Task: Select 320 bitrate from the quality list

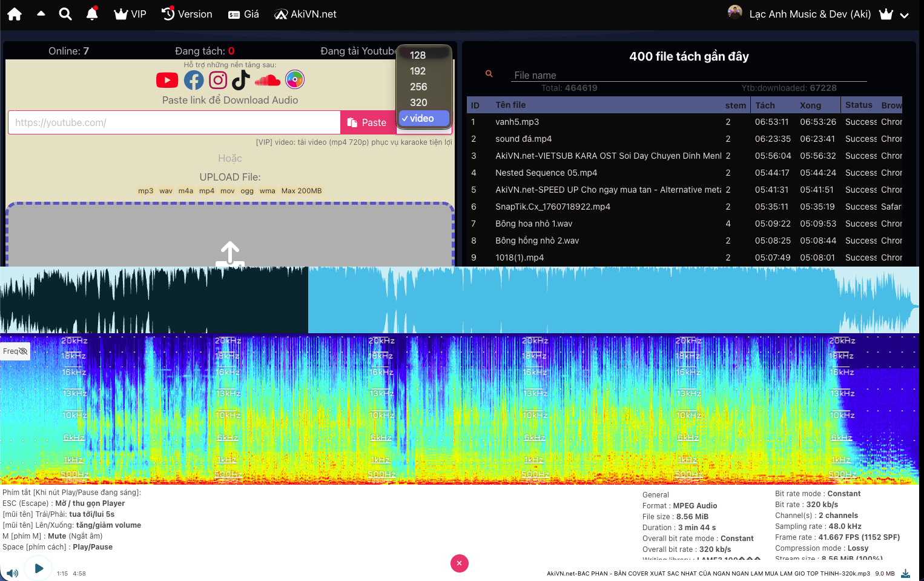Action: pos(418,102)
